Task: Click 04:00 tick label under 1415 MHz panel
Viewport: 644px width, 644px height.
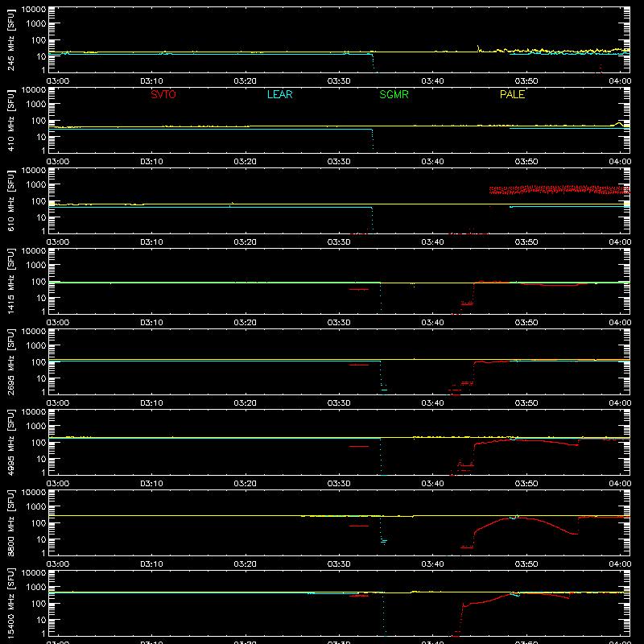Action: (620, 323)
